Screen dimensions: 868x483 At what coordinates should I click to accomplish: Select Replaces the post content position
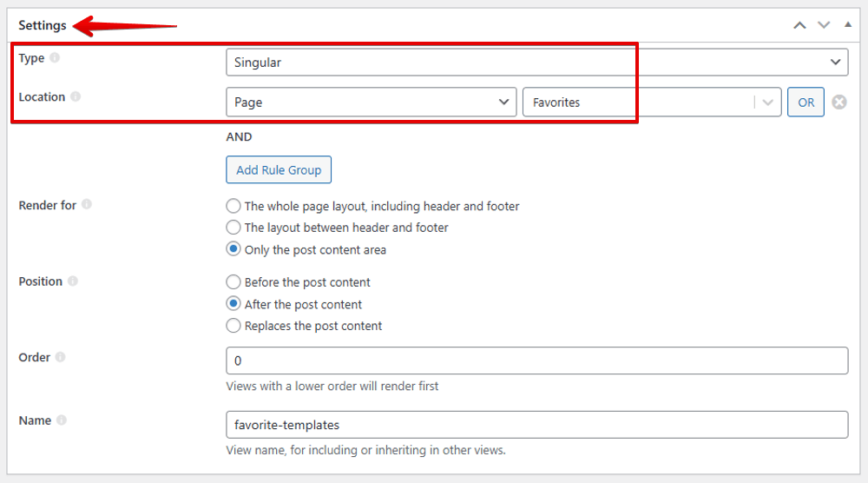tap(233, 326)
